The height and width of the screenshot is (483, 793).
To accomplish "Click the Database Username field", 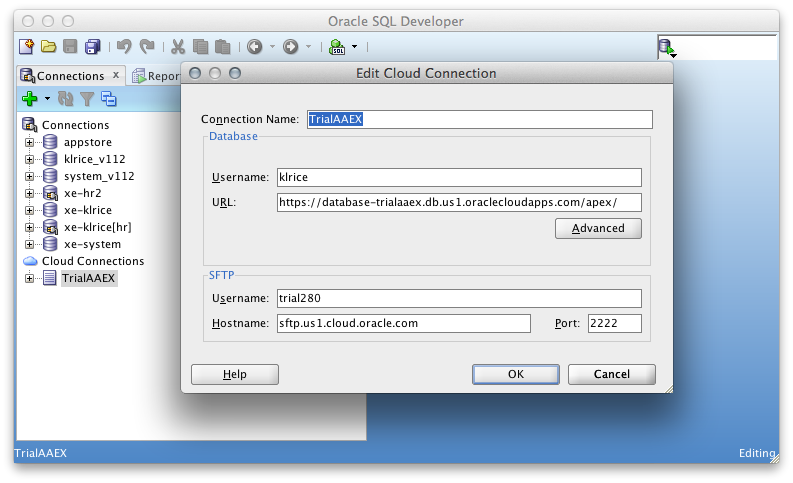I will coord(459,177).
